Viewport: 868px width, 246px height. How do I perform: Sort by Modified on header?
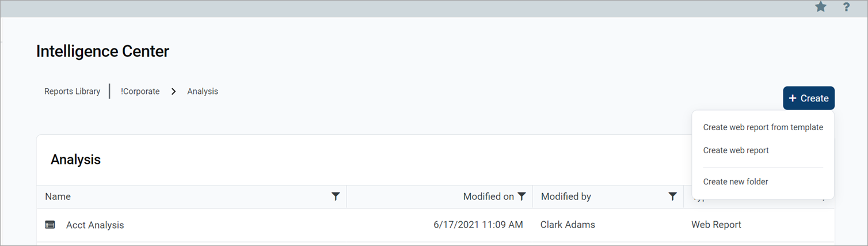click(x=488, y=196)
